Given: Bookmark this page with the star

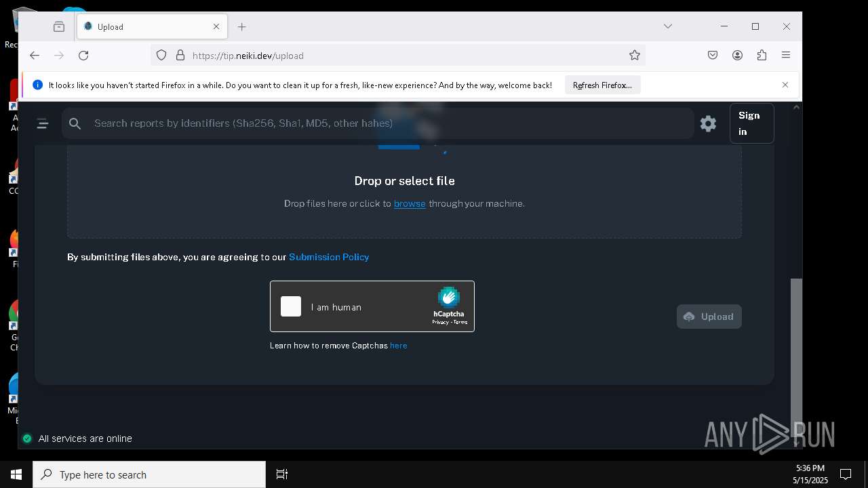Looking at the screenshot, I should point(635,56).
